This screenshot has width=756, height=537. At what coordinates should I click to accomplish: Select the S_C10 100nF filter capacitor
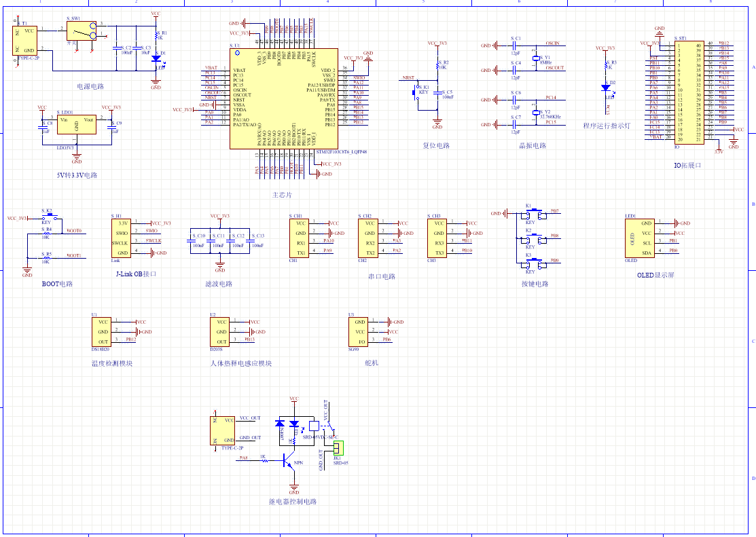(190, 240)
